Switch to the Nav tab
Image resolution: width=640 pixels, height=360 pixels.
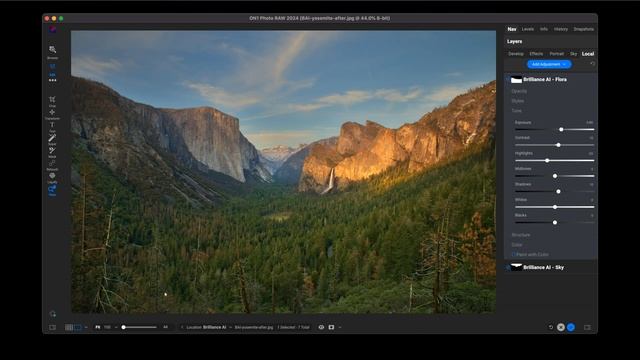tap(512, 29)
